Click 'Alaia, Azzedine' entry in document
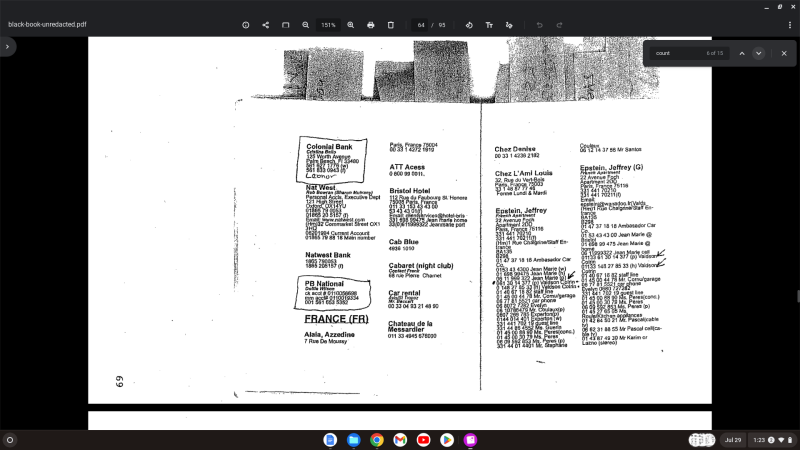800x450 pixels. 329,335
